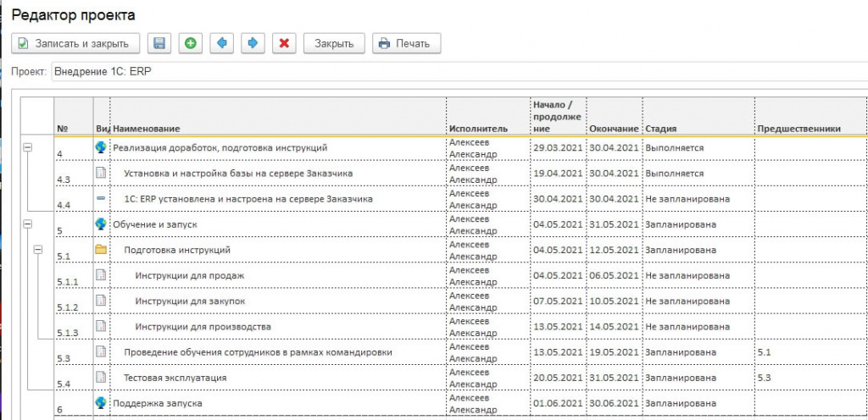Image resolution: width=868 pixels, height=420 pixels.
Task: Click the № column header
Action: (62, 128)
